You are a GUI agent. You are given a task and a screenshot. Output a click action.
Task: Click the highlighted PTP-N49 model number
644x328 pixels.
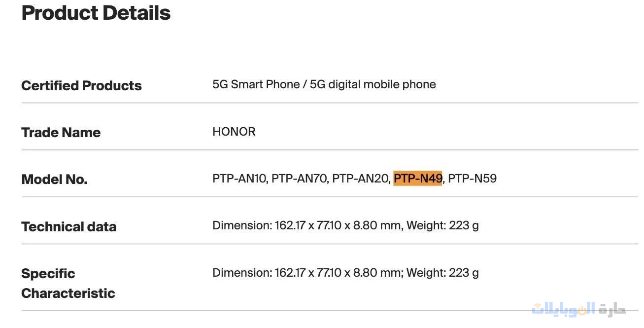point(418,179)
